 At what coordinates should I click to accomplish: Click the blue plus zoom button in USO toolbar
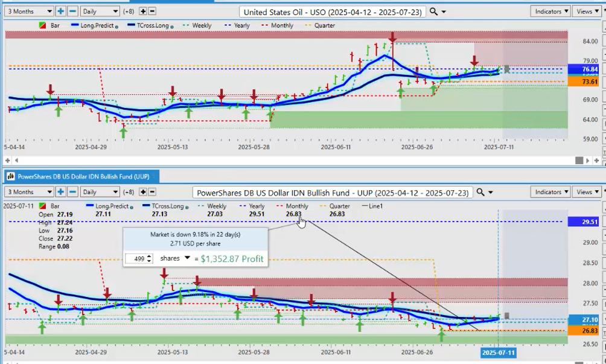point(60,11)
